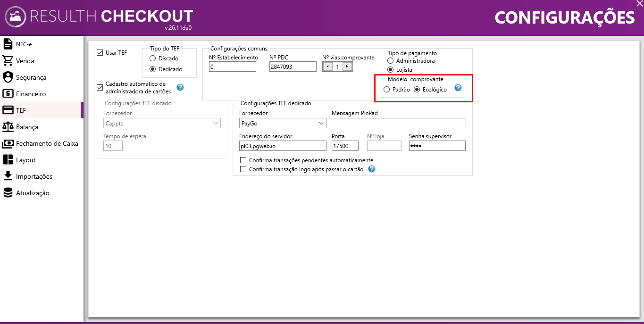Select the Venda shopping cart icon
Viewport: 644px width, 324px height.
tap(8, 60)
